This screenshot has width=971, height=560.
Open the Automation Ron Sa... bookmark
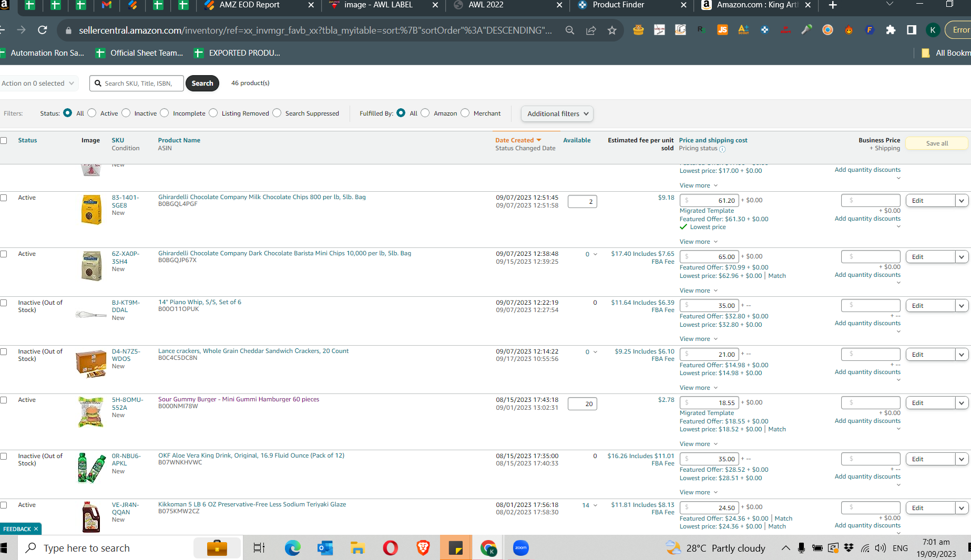[x=42, y=53]
